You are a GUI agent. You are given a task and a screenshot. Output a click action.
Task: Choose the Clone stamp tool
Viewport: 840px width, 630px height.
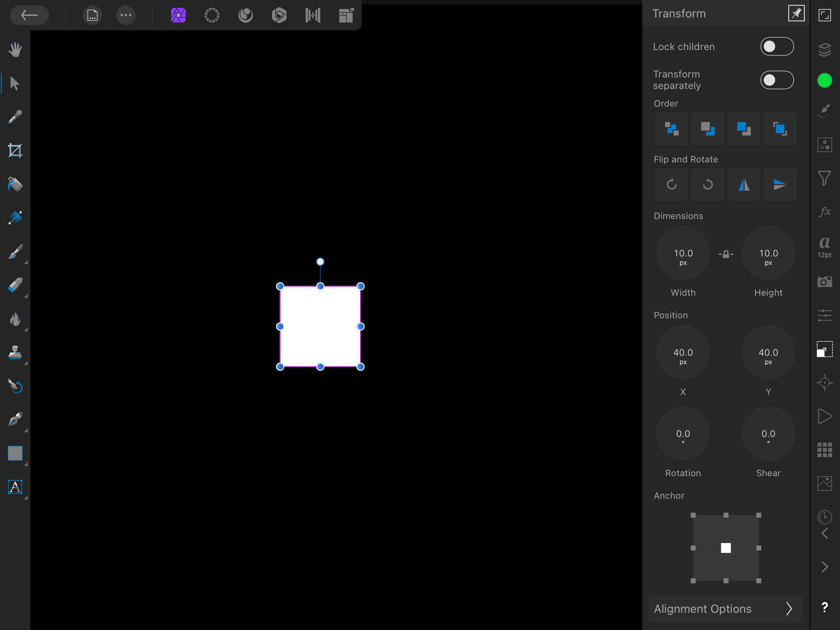click(x=15, y=353)
